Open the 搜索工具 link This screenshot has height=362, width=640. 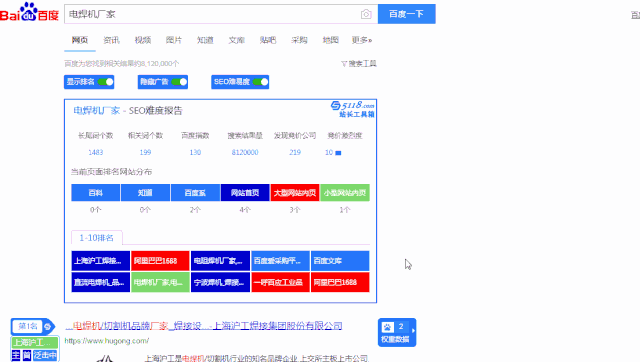[362, 64]
